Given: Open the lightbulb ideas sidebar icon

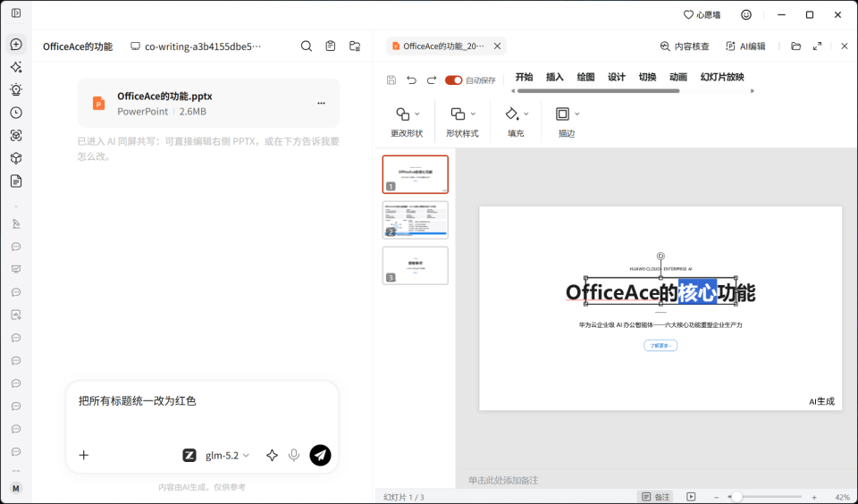Looking at the screenshot, I should [x=16, y=89].
